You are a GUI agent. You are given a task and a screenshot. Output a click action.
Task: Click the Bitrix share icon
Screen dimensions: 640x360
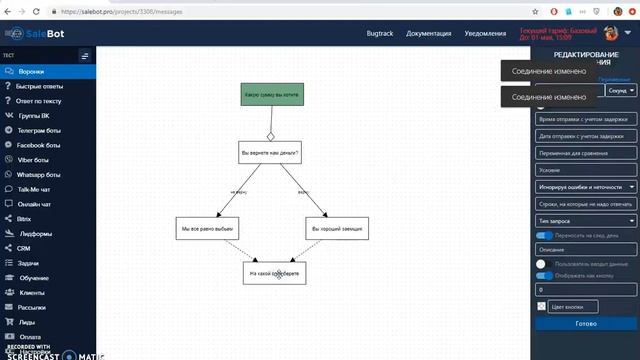8,218
